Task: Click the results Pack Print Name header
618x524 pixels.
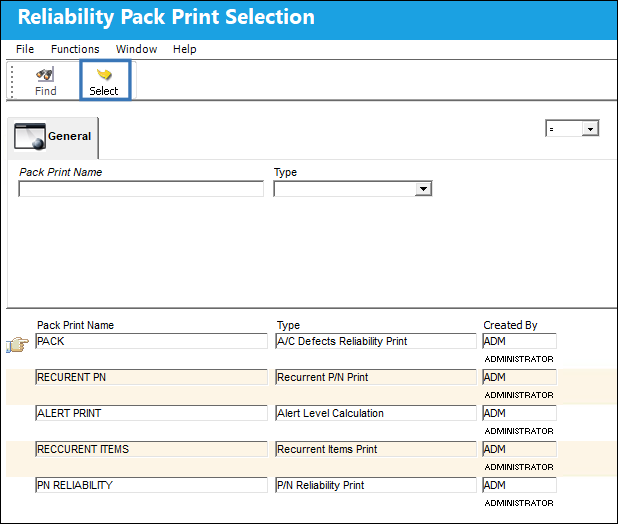Action: point(75,325)
